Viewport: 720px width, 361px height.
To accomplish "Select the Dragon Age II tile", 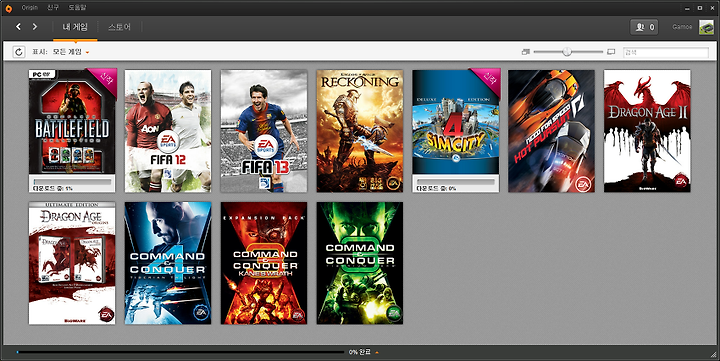I will pos(647,131).
